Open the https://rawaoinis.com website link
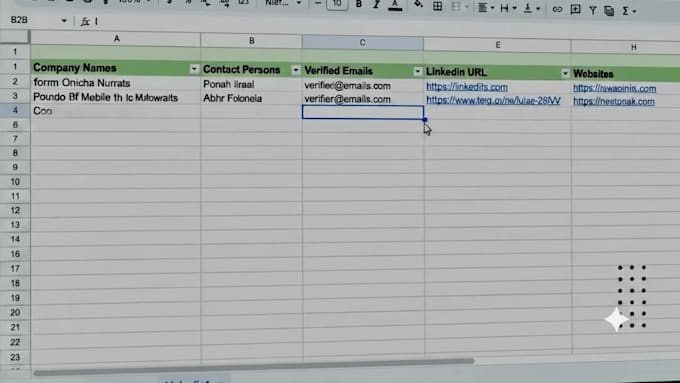Screen dimensions: 680x383 tap(615, 88)
